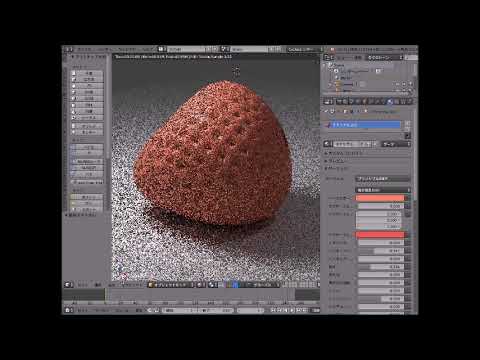Open the pivot point selector icon

pyautogui.click(x=212, y=285)
